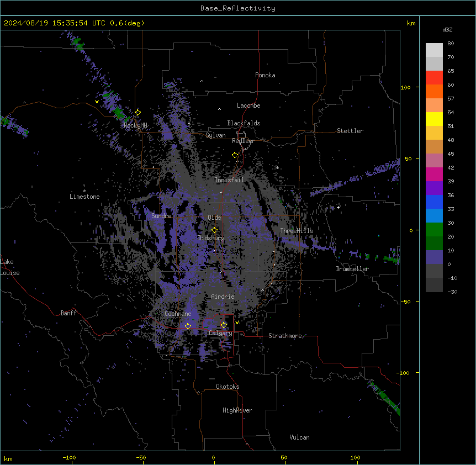Click the km unit label at bottom left
Viewport: 476px width, 465px height.
(8, 459)
